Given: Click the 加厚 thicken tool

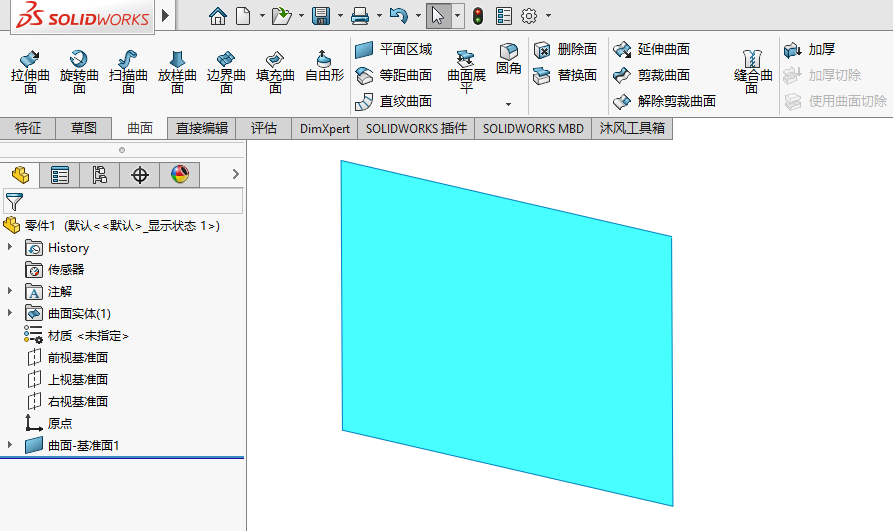Looking at the screenshot, I should point(811,49).
